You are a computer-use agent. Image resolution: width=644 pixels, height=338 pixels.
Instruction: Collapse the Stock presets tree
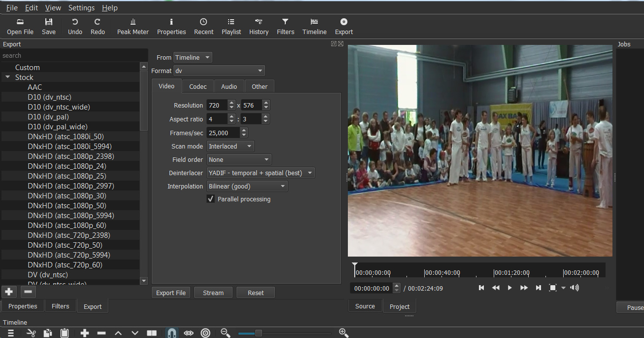[7, 77]
